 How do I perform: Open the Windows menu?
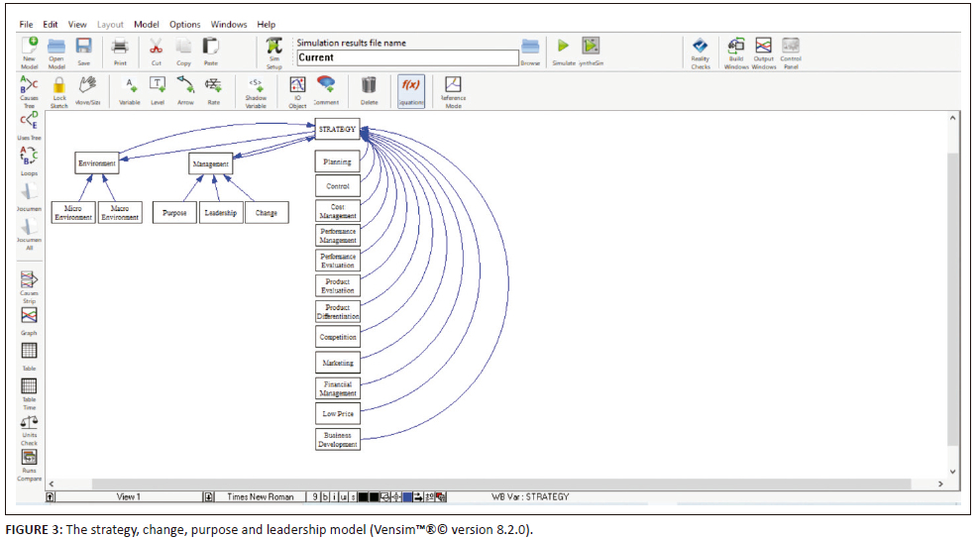tap(228, 24)
